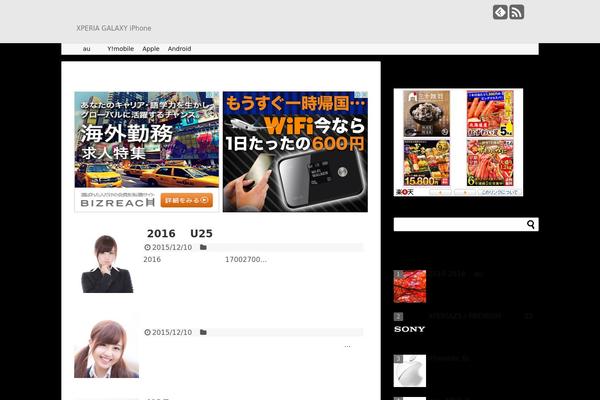
Task: Open the 2016 U25 article title
Action: click(x=180, y=233)
